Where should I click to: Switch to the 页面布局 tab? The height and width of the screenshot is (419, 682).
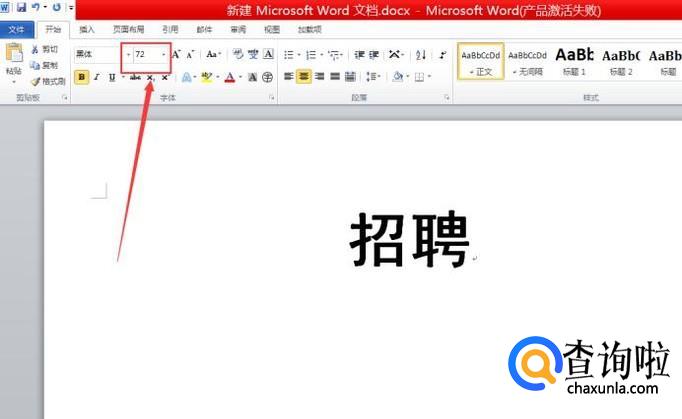click(127, 30)
